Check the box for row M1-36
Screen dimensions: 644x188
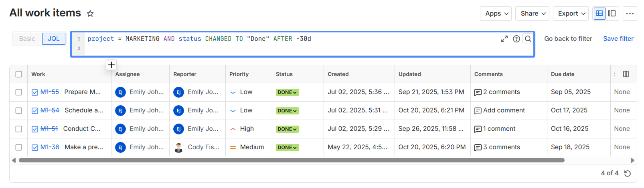pos(18,147)
